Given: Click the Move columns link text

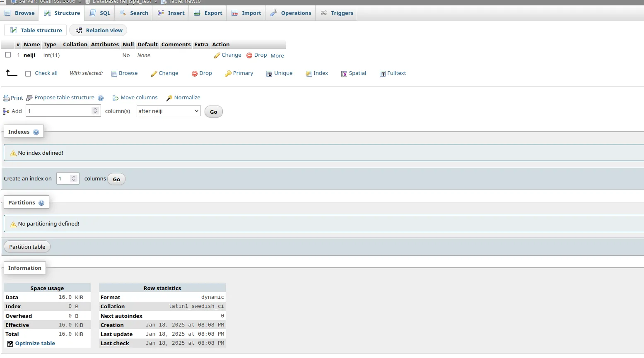Looking at the screenshot, I should click(139, 97).
